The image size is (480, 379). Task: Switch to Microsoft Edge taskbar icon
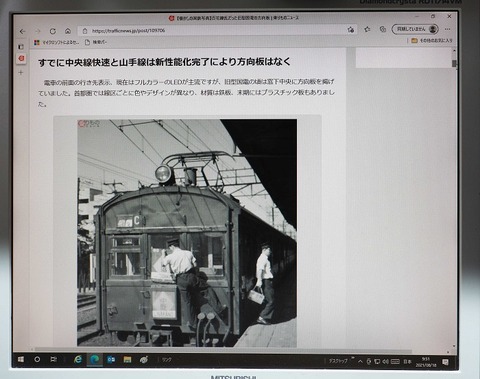pos(95,359)
